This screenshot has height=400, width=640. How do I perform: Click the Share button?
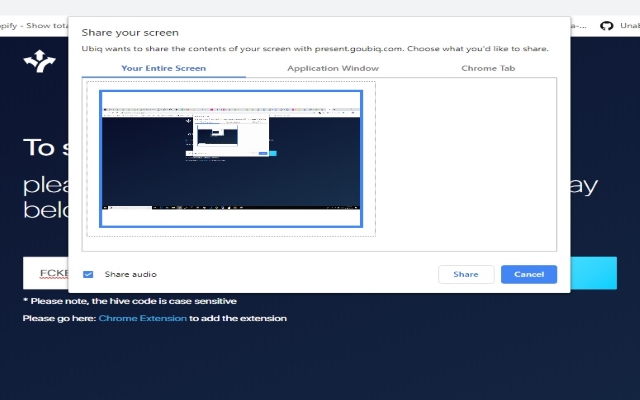click(x=466, y=274)
